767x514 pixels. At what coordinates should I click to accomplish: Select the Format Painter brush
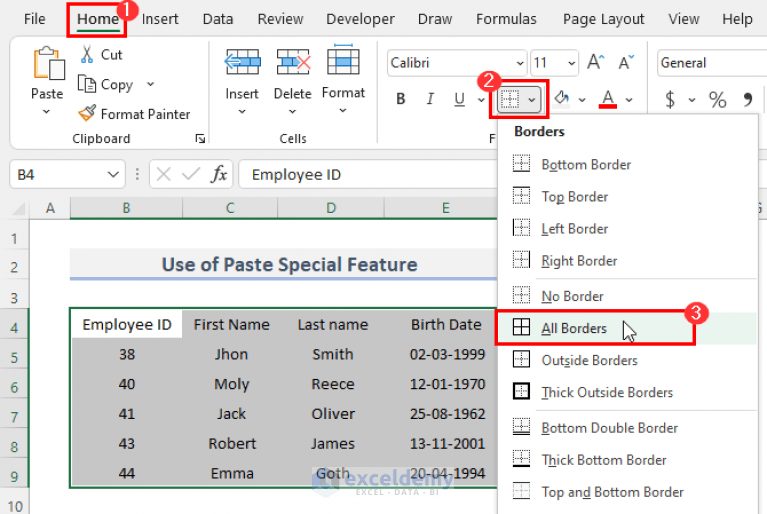point(87,113)
